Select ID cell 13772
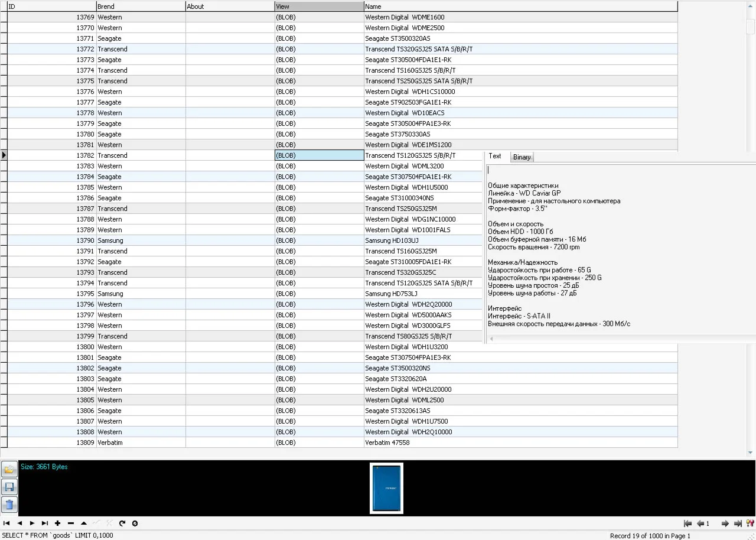The height and width of the screenshot is (540, 756). pyautogui.click(x=51, y=49)
